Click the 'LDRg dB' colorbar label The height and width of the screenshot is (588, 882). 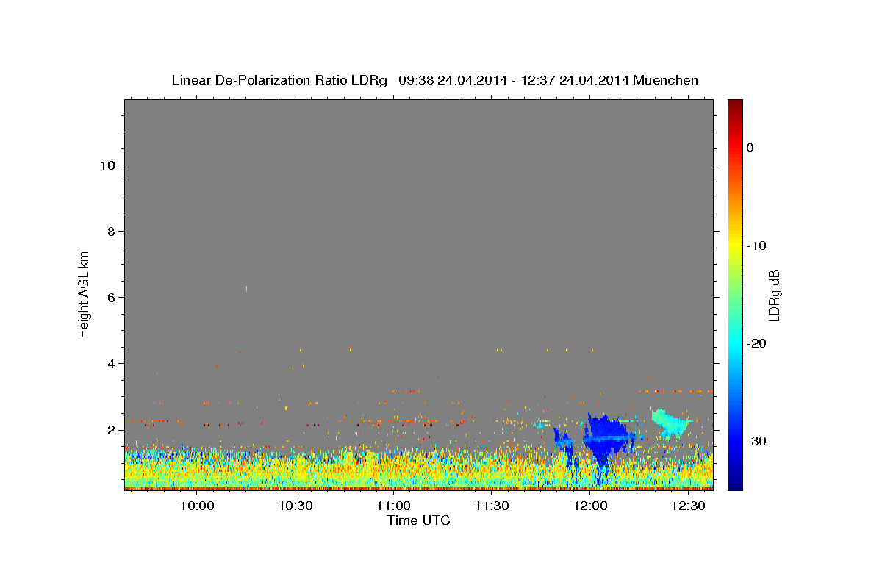[774, 295]
